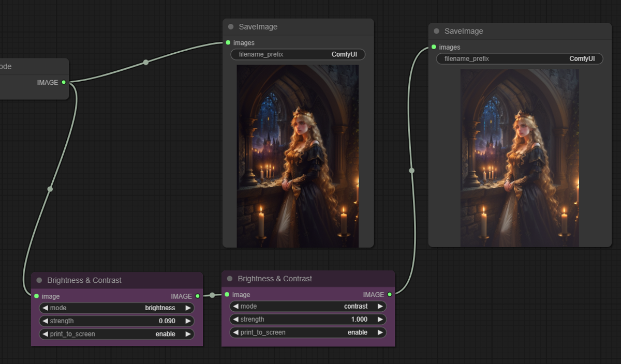Open the mode selector on the brightness node
Viewport: 621px width, 364px height.
[116, 308]
